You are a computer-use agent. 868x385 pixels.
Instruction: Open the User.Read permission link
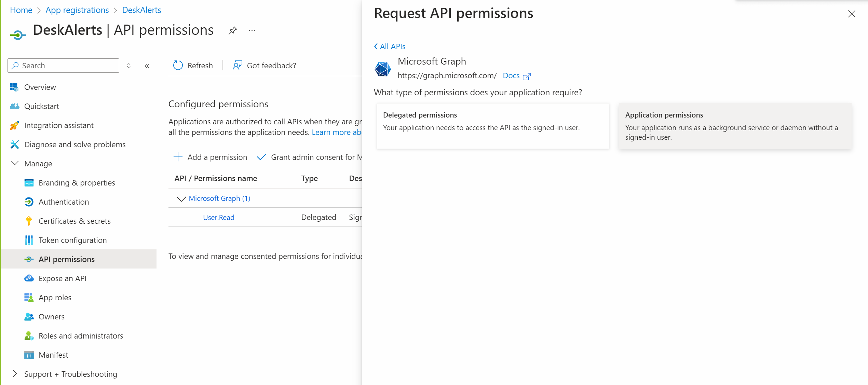(219, 217)
